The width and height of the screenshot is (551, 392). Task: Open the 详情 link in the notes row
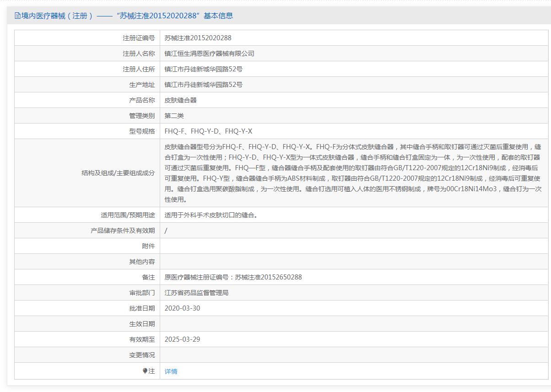pos(171,371)
